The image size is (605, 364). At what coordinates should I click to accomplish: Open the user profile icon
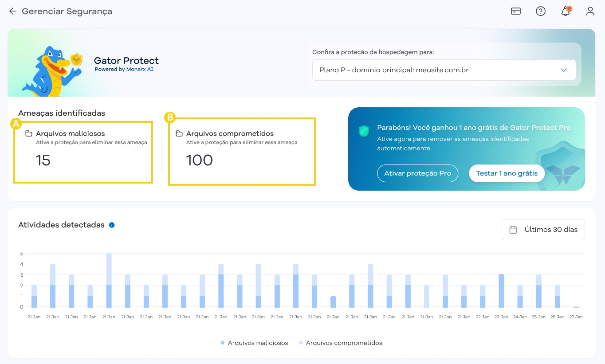[590, 11]
